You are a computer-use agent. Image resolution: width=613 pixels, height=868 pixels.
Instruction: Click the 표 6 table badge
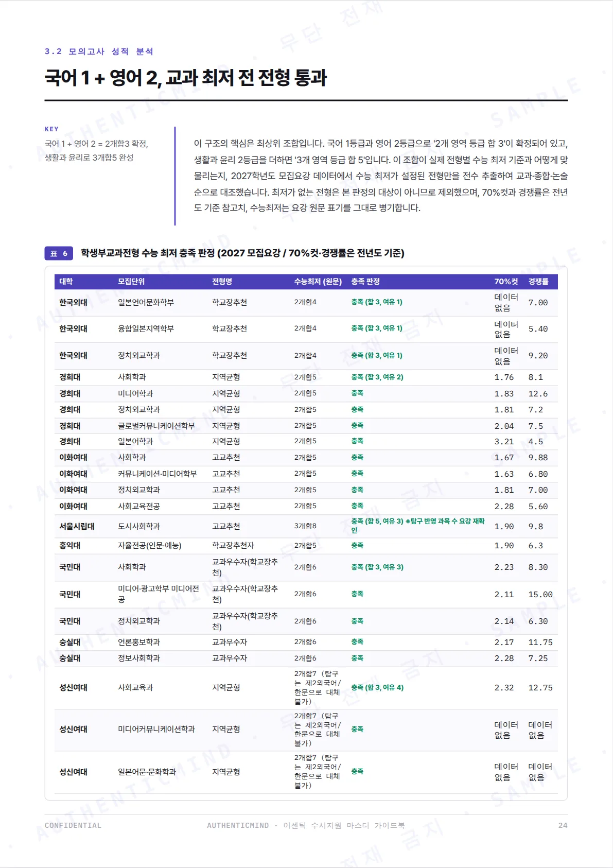59,253
